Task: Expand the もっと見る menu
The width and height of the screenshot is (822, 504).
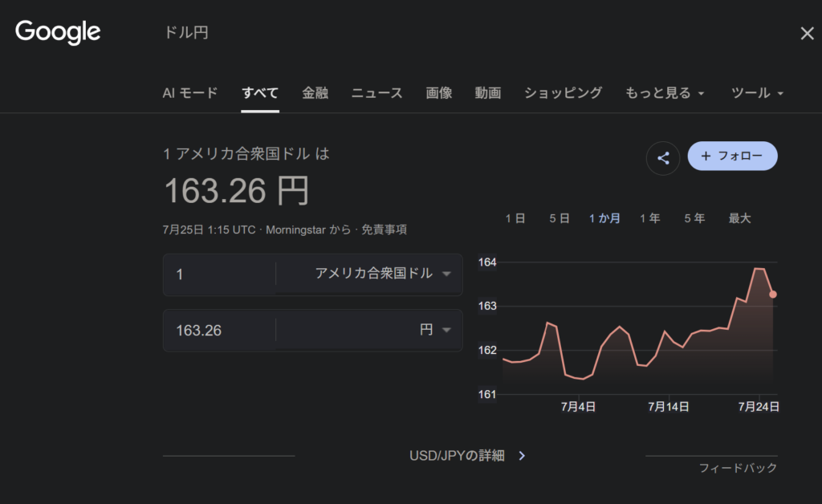Action: [664, 93]
